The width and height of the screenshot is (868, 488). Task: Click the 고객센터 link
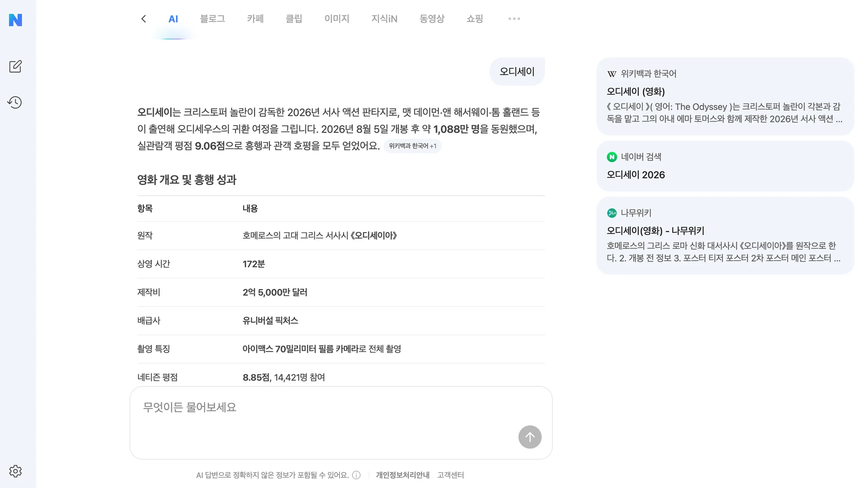tap(450, 475)
